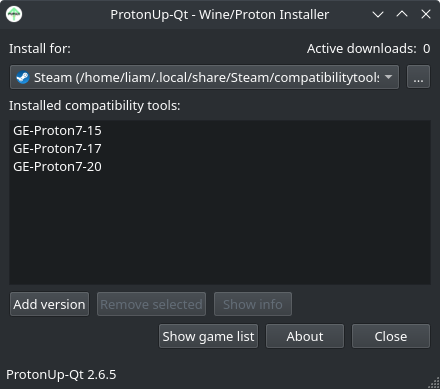The width and height of the screenshot is (440, 389).
Task: Click the three-dots custom install location button
Action: point(418,77)
